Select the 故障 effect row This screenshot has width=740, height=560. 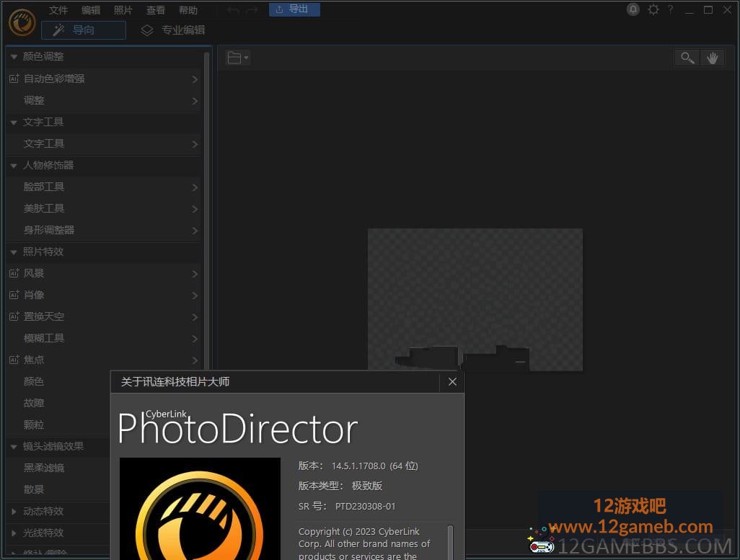(x=58, y=403)
